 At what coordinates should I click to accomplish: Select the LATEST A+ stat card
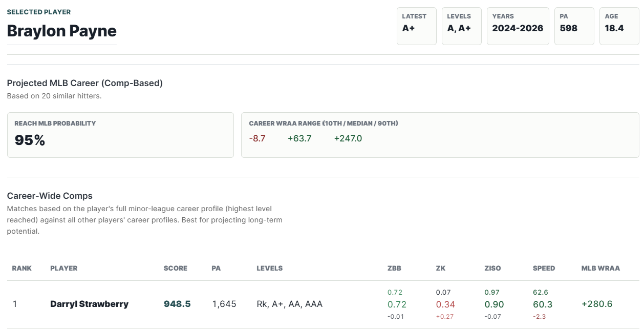[x=417, y=26]
